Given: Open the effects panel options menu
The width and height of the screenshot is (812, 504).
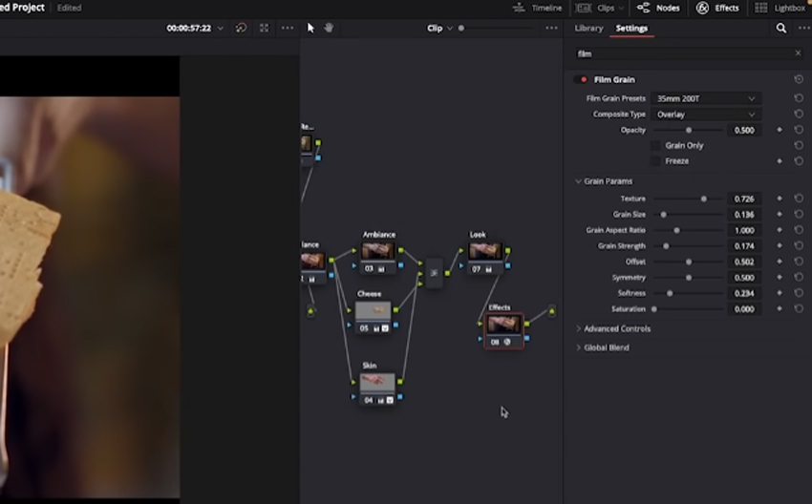Looking at the screenshot, I should point(804,28).
